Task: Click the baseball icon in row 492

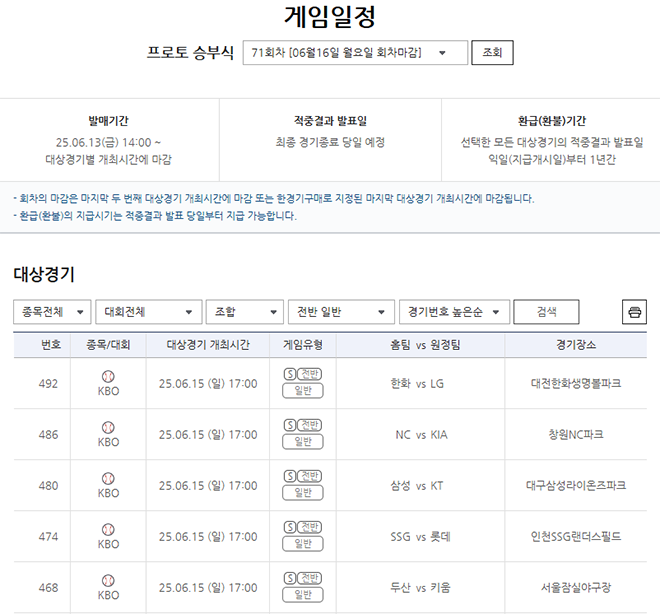Action: (x=108, y=376)
